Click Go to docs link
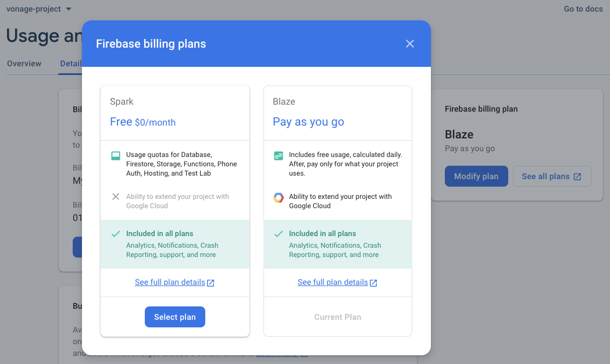 pos(583,9)
